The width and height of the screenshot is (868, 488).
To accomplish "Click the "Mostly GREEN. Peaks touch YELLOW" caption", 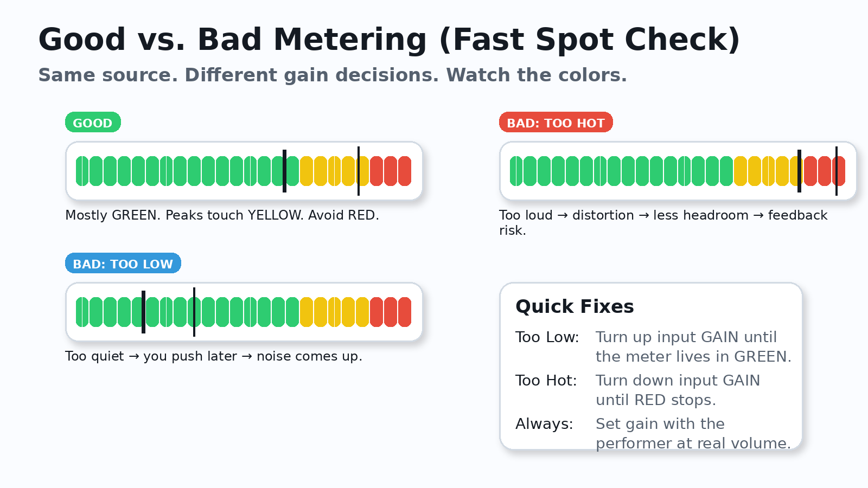I will coord(222,215).
